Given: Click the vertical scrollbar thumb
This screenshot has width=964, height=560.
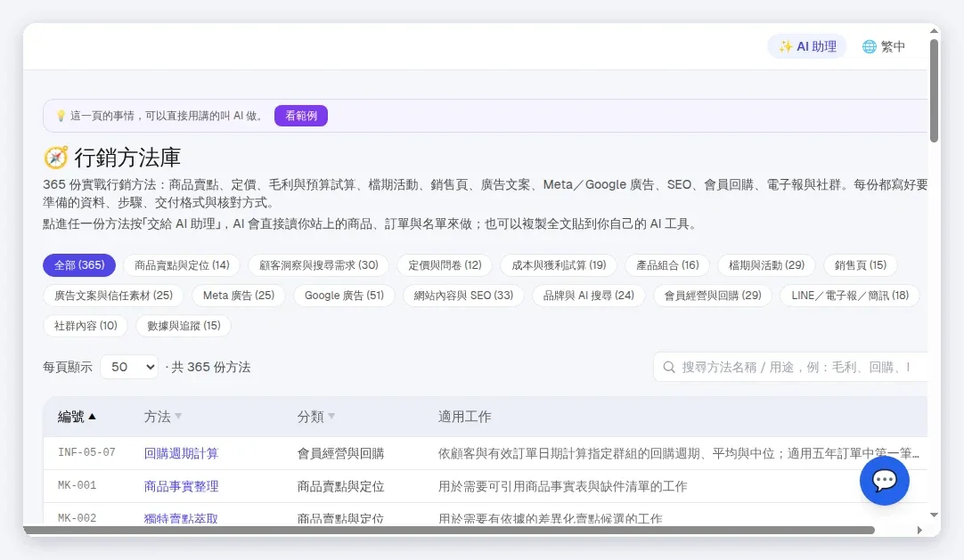Looking at the screenshot, I should pyautogui.click(x=934, y=91).
